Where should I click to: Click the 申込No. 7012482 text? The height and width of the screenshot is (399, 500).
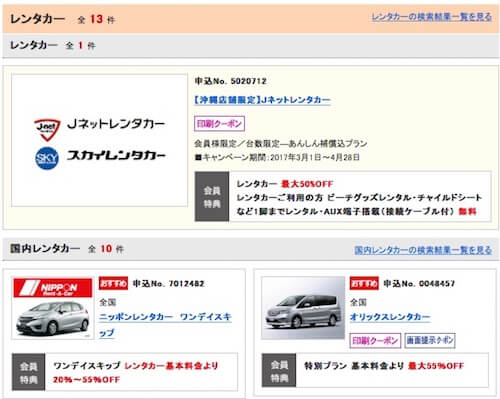[x=168, y=284]
